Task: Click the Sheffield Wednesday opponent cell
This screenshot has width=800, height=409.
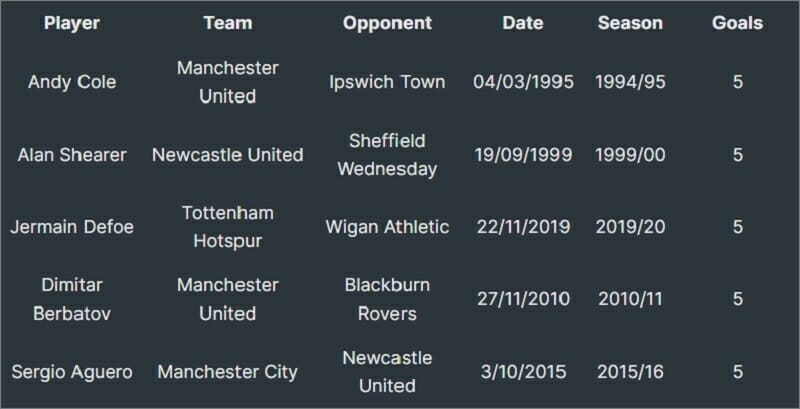Action: coord(387,155)
